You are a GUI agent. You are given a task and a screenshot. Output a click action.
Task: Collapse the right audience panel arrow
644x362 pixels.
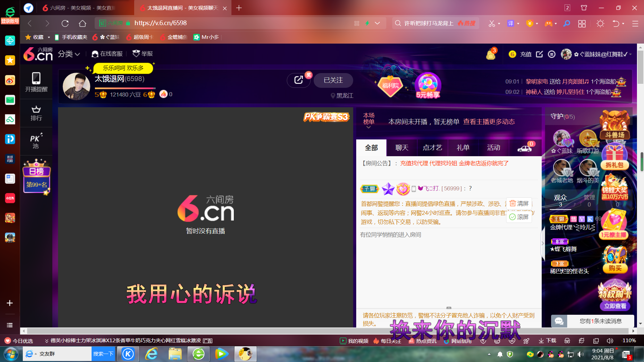543,244
